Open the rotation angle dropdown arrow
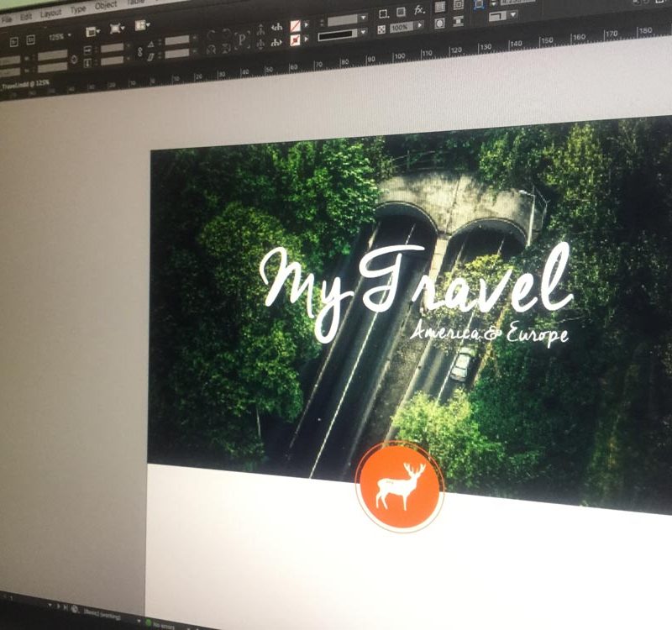This screenshot has width=672, height=630. (195, 38)
